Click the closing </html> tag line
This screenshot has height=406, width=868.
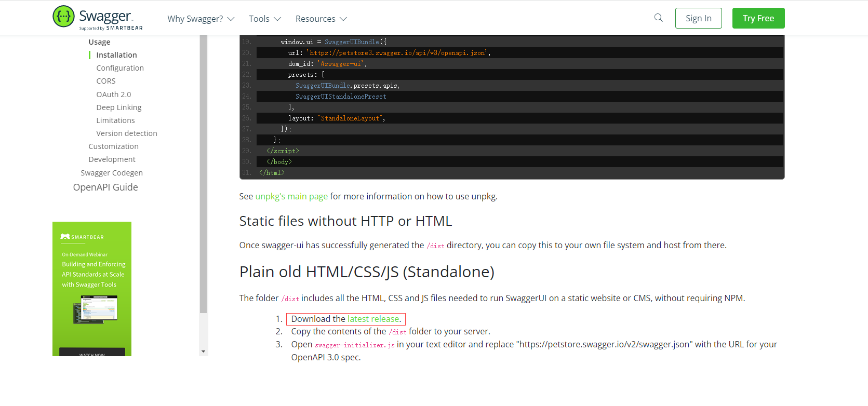coord(272,173)
